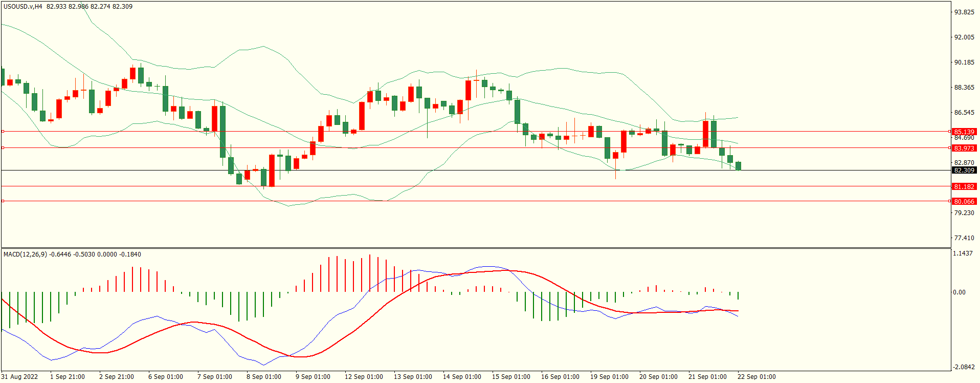This screenshot has height=383, width=980.
Task: Click the 14 Sep 01:00 time label
Action: (462, 376)
